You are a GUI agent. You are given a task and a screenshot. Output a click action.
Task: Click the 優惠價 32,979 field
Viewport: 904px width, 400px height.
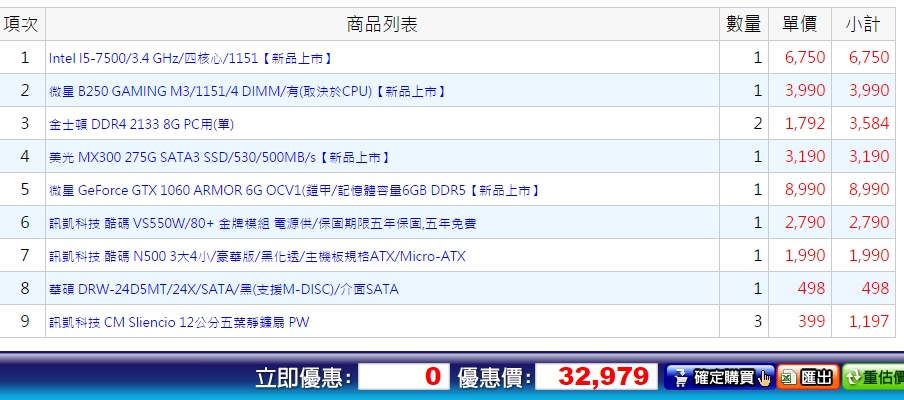tap(596, 377)
